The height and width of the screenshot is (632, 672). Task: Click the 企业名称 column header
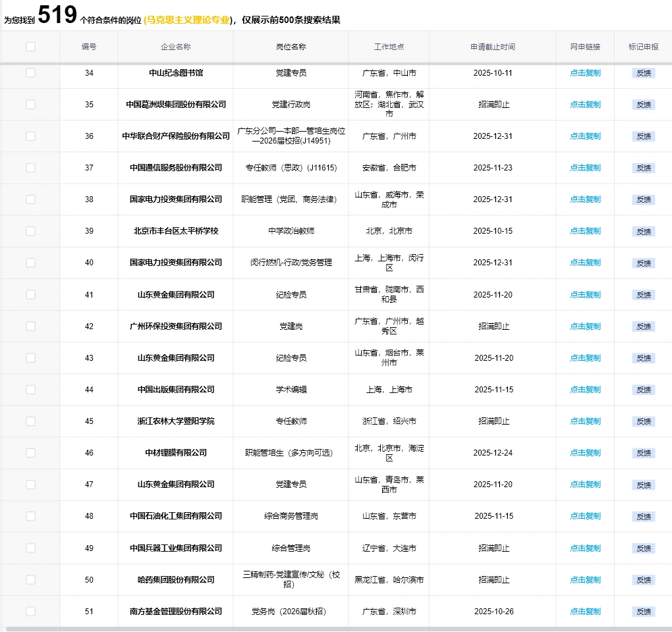click(176, 47)
